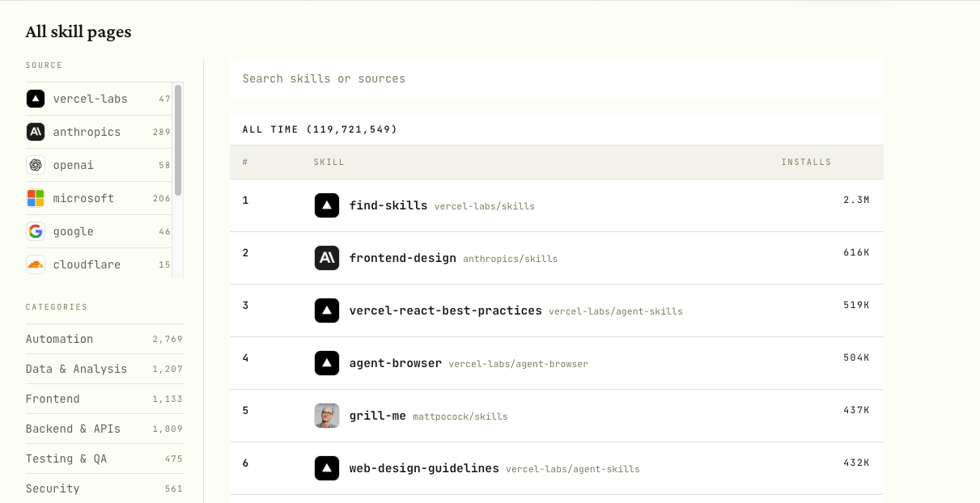Select the vercel-labs source icon
This screenshot has width=980, height=503.
[36, 99]
